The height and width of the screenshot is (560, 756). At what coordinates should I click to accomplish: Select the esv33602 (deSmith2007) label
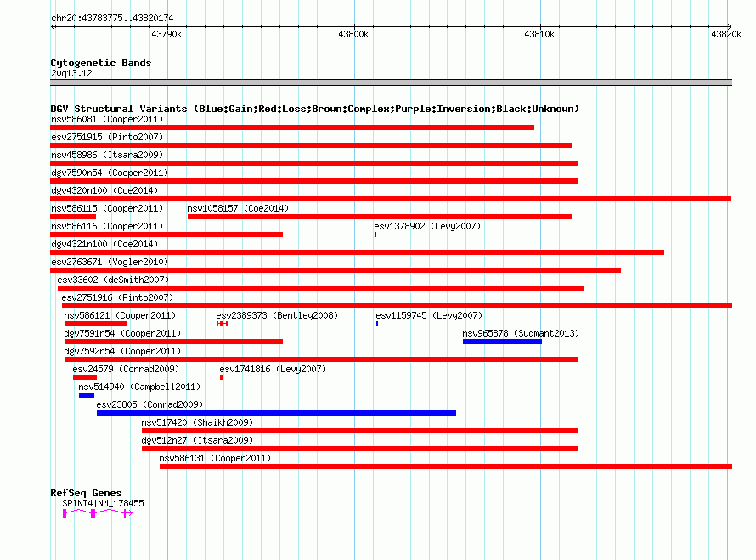click(x=113, y=280)
